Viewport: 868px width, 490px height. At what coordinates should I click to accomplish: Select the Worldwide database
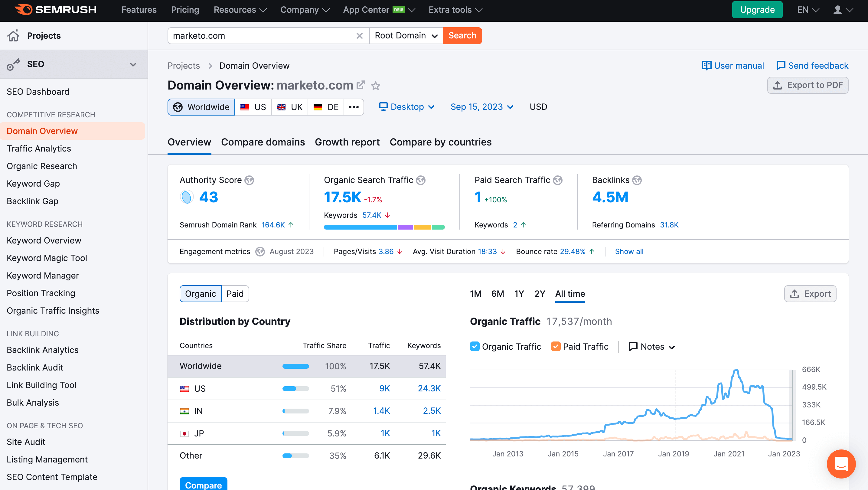coord(201,107)
